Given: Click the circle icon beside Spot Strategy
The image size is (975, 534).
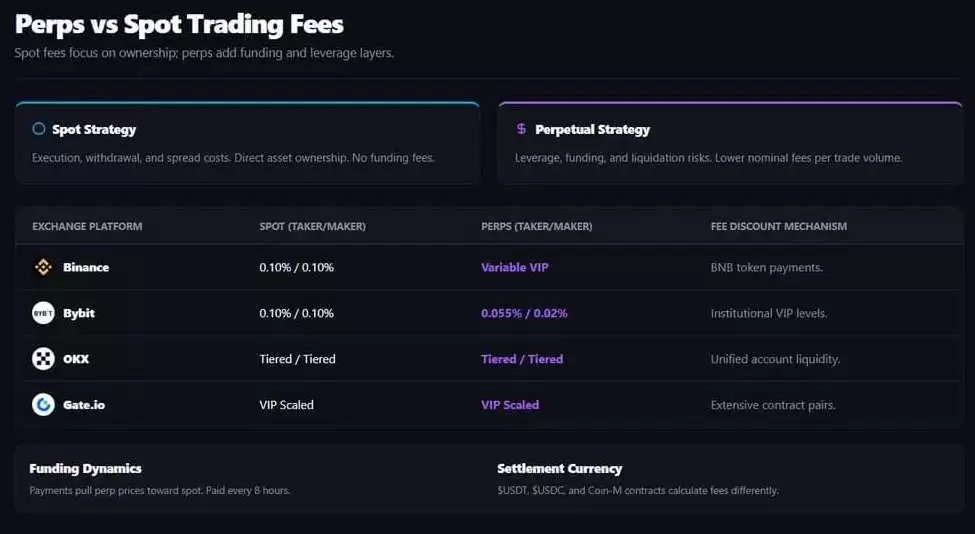Looking at the screenshot, I should (x=39, y=129).
